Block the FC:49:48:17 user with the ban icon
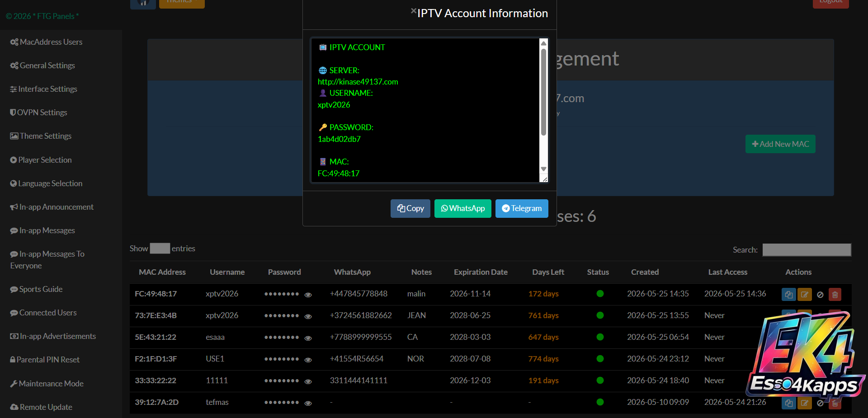 [x=820, y=295]
